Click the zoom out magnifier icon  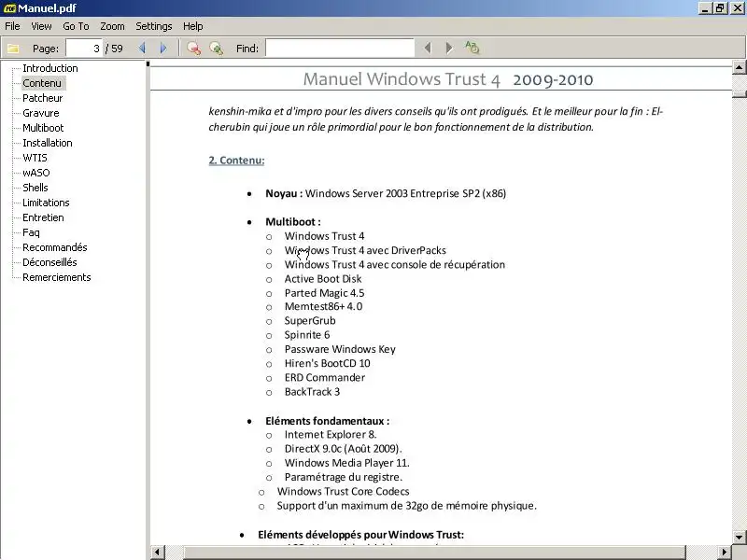[193, 49]
